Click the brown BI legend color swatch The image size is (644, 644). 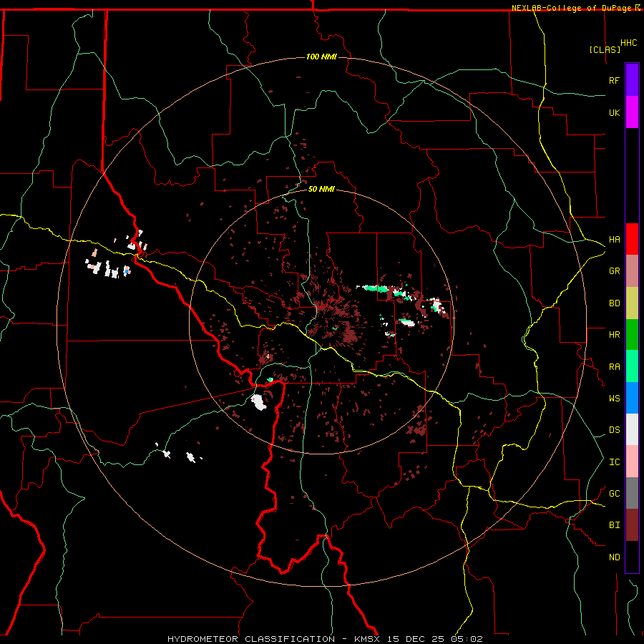632,525
